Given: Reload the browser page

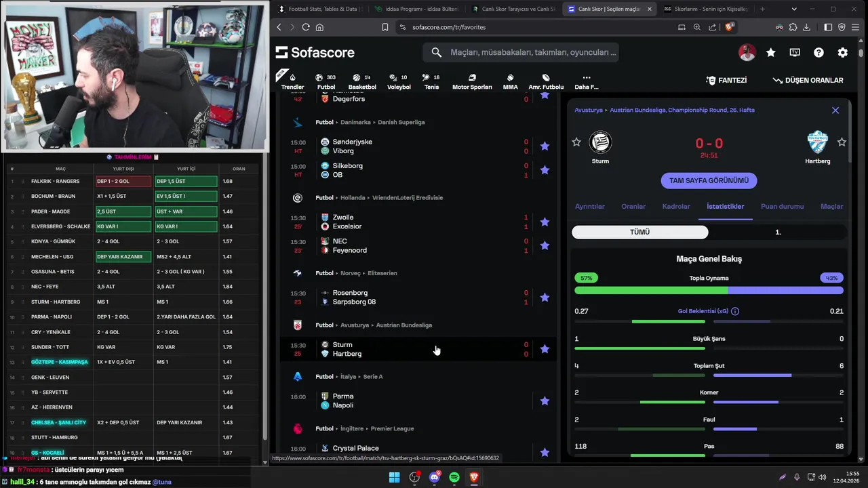Looking at the screenshot, I should [306, 27].
